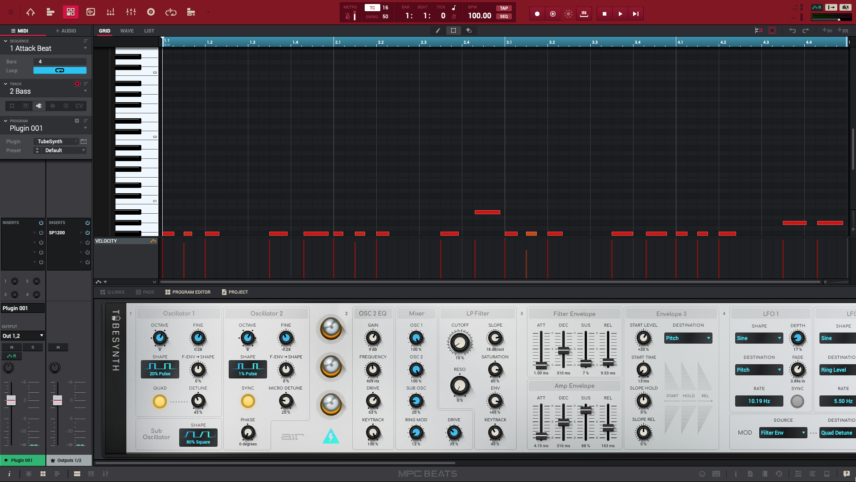
Task: Open MOD source Filter Env dropdown
Action: pyautogui.click(x=783, y=433)
